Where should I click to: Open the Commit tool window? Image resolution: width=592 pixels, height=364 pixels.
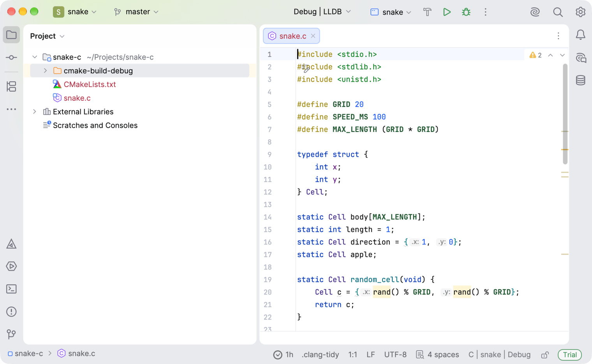pyautogui.click(x=11, y=58)
